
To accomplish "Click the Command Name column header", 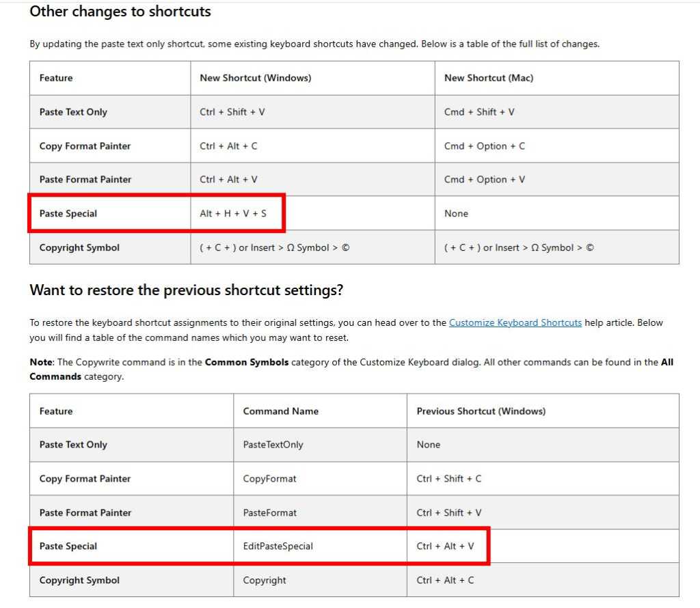I will coord(280,411).
